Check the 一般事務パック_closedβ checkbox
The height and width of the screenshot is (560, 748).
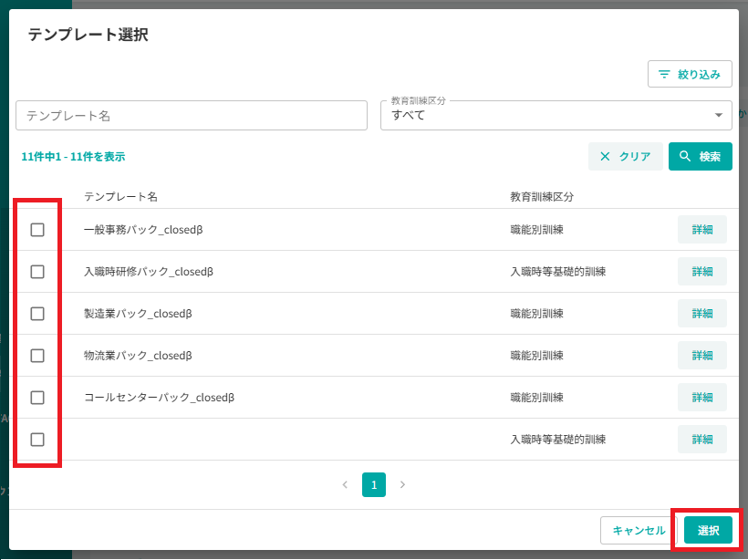(x=37, y=230)
